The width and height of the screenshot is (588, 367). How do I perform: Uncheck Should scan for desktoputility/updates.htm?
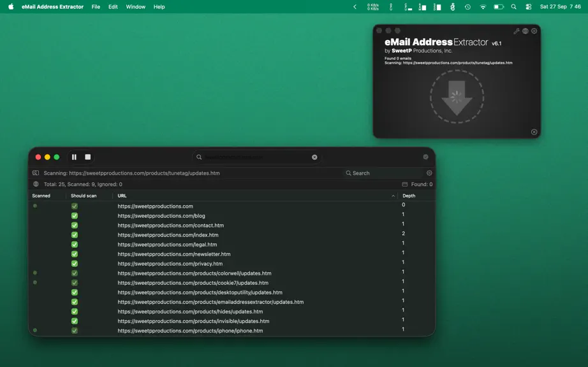coord(75,292)
